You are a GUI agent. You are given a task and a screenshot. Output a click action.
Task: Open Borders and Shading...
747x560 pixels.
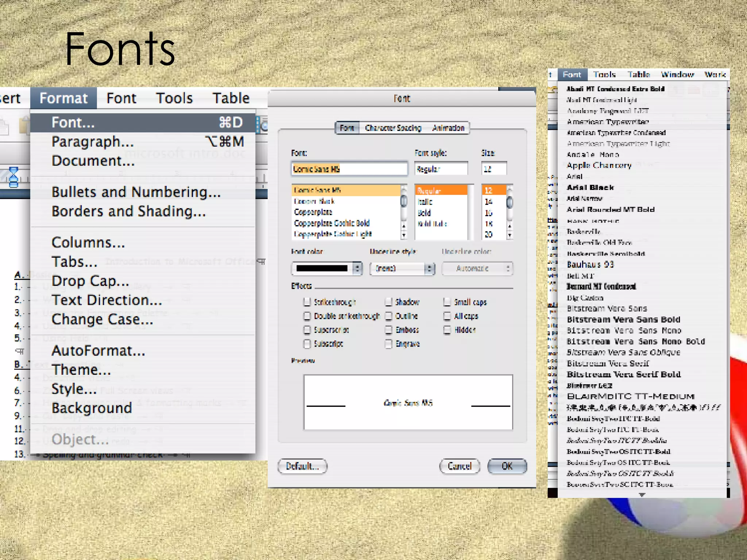[x=143, y=211]
